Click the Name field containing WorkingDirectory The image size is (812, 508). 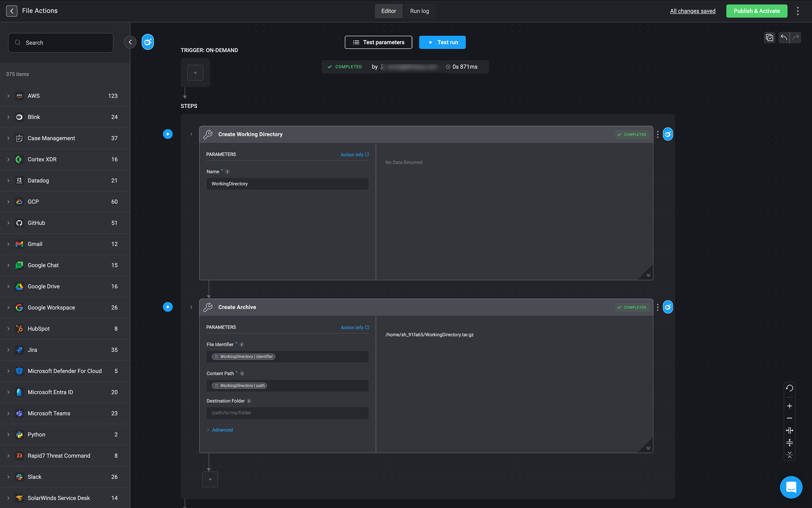pos(288,184)
